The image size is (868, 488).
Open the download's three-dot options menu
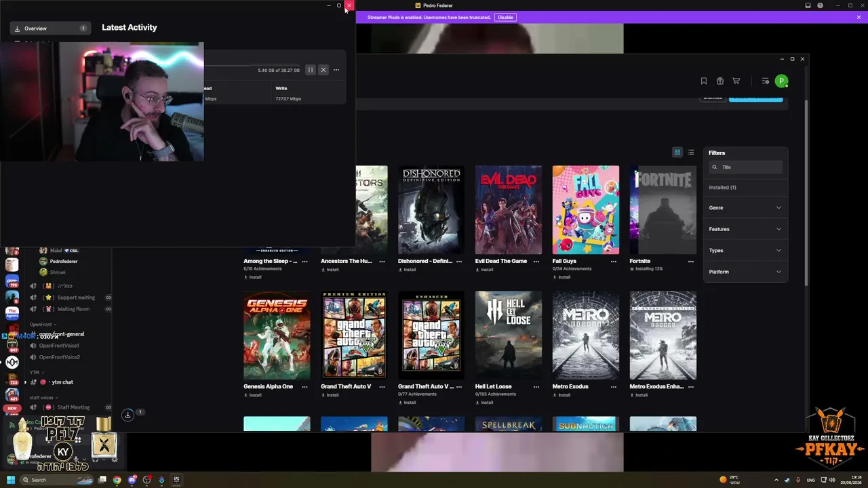click(336, 70)
